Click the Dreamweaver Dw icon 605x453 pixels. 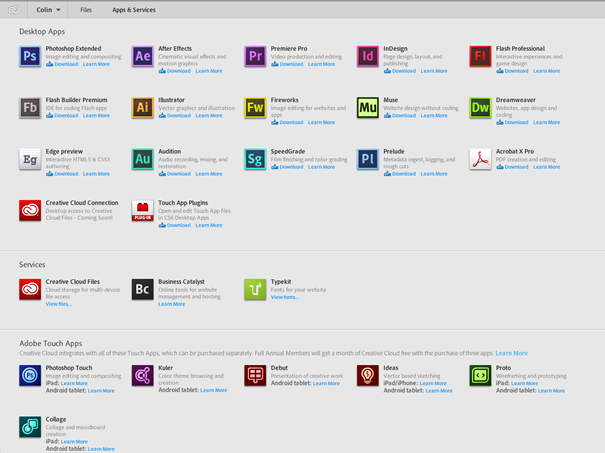click(x=480, y=108)
